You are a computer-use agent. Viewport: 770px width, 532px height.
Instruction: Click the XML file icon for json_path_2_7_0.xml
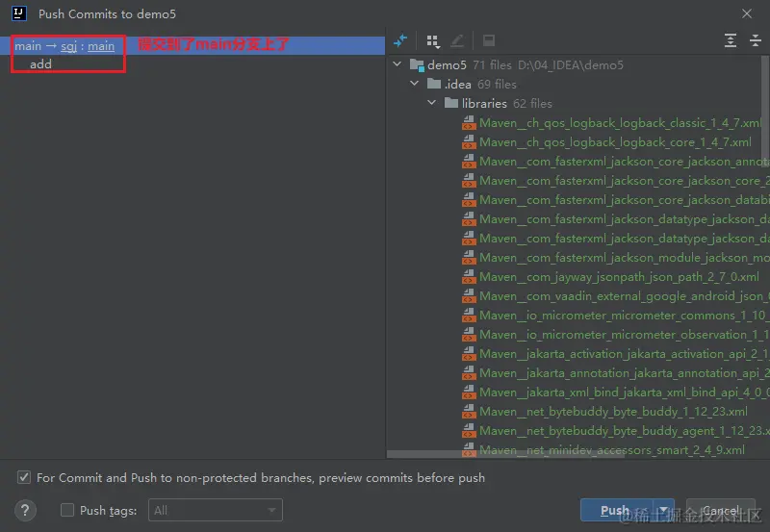(469, 277)
